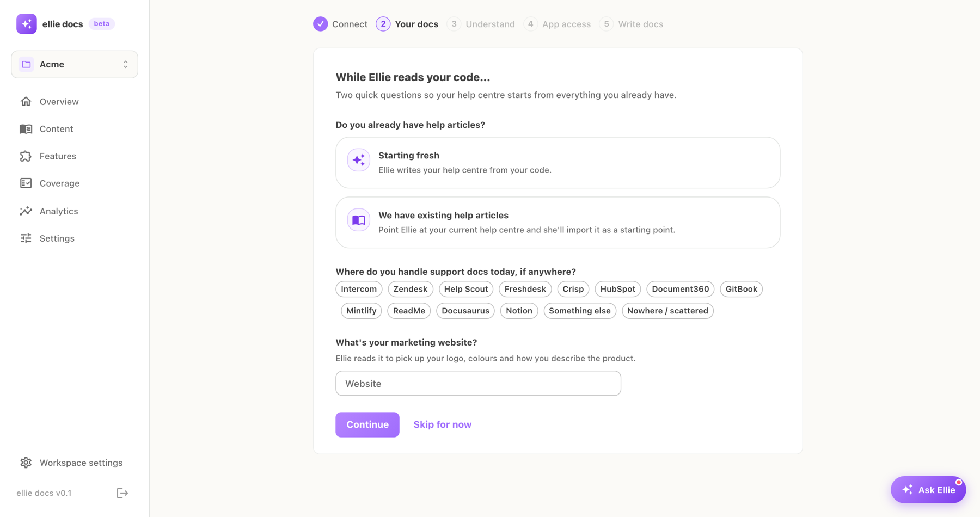Click the Starting fresh sparkle icon
The width and height of the screenshot is (980, 517).
(359, 160)
